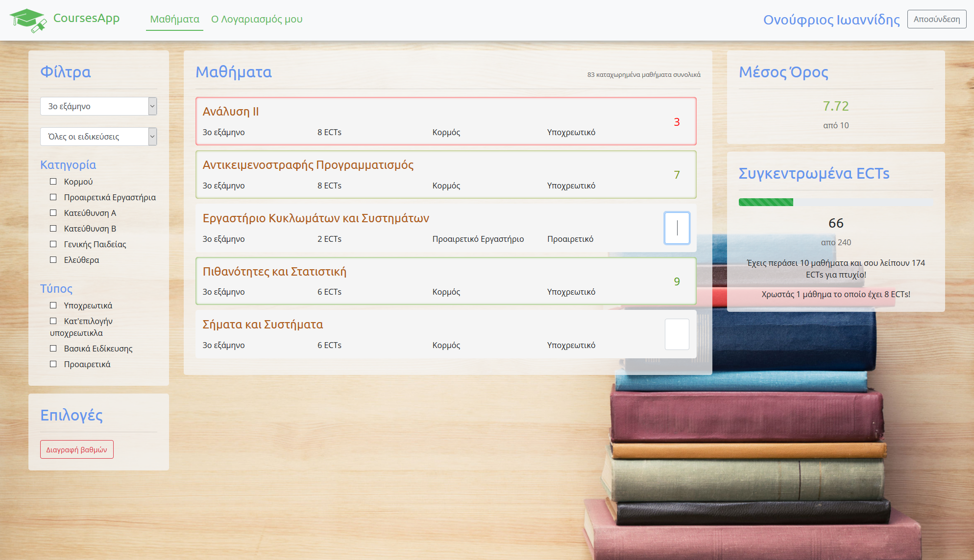This screenshot has width=974, height=560.
Task: Open the Αντικειμενοστραφής Προγραμματισμός course title
Action: (308, 165)
